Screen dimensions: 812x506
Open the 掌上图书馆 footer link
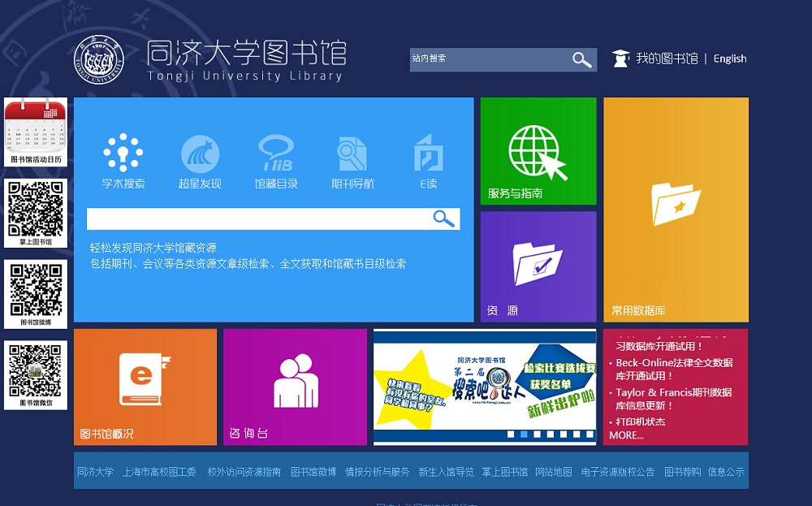tap(505, 472)
